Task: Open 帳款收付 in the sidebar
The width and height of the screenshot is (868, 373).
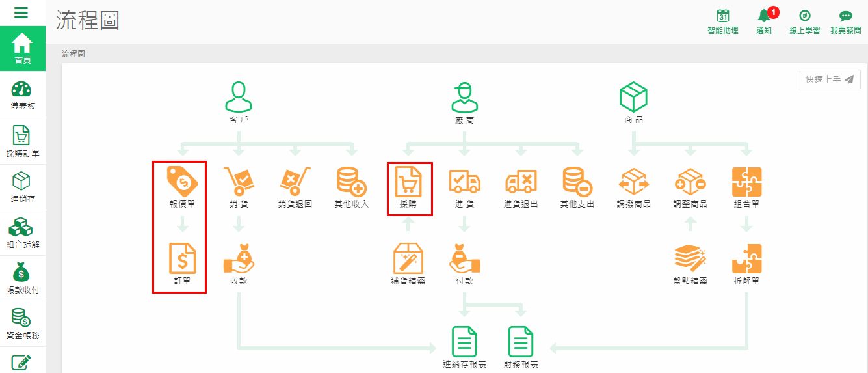Action: pos(23,278)
